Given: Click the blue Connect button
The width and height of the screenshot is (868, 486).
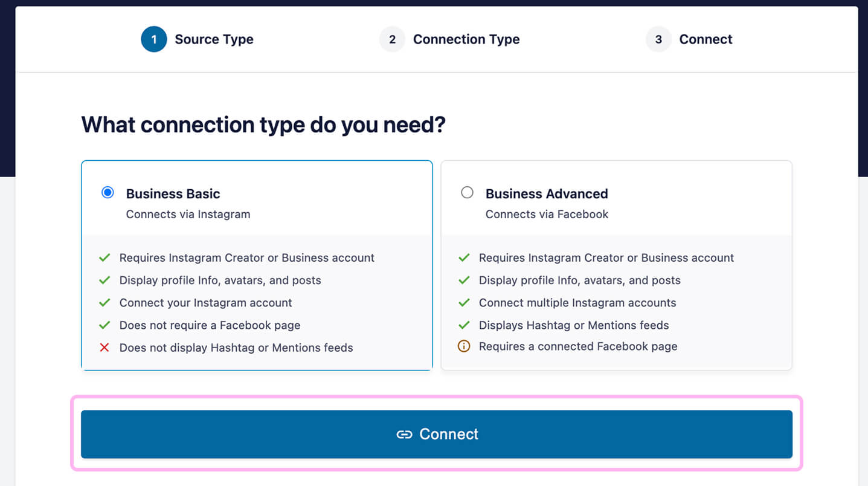Looking at the screenshot, I should (437, 434).
